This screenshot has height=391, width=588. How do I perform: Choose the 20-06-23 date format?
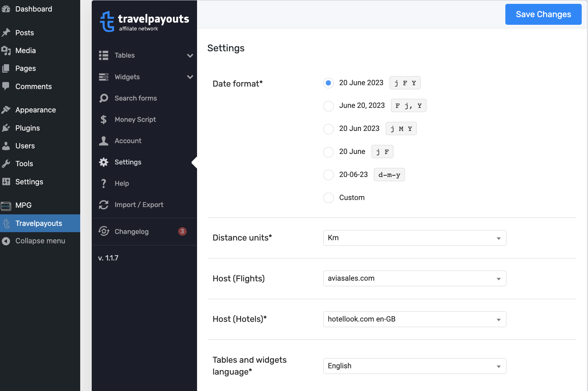click(x=328, y=175)
